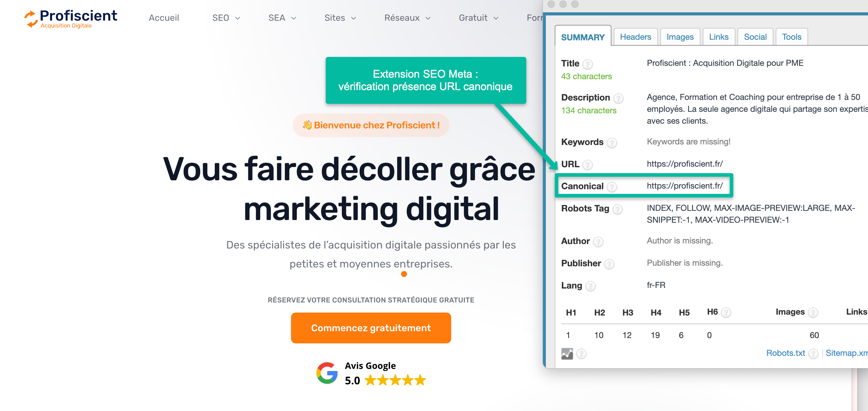This screenshot has height=411, width=868.
Task: Click the 5.0 Google rating score
Action: point(352,381)
